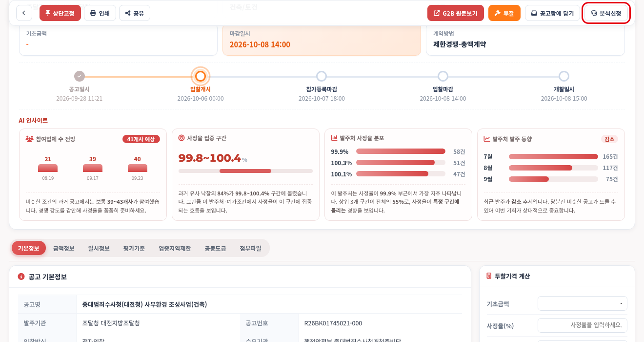Select the 참가등록마감 timeline marker
Screen dimensions: 644x342
point(322,76)
